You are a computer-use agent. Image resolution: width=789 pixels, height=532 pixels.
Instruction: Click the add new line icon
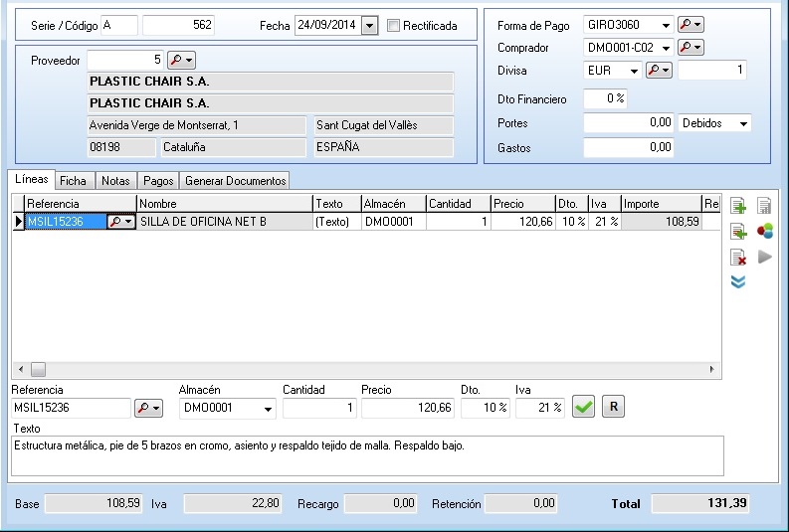[x=738, y=206]
